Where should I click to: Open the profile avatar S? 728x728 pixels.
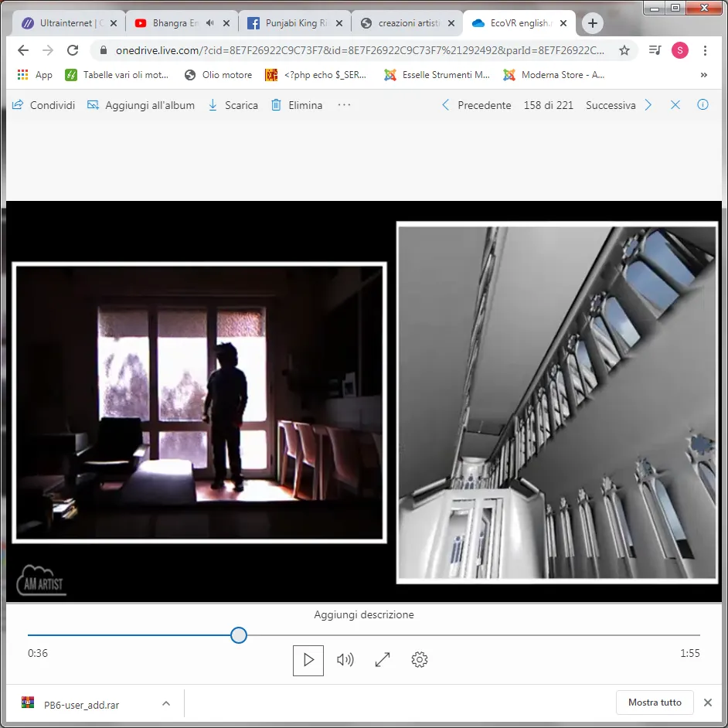[x=680, y=50]
